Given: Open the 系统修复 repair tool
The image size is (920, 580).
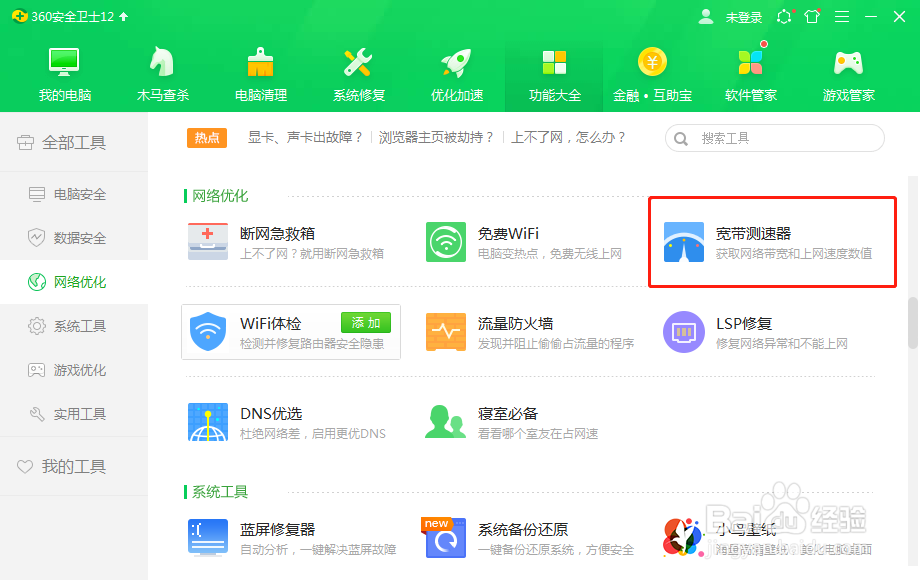Looking at the screenshot, I should (357, 75).
